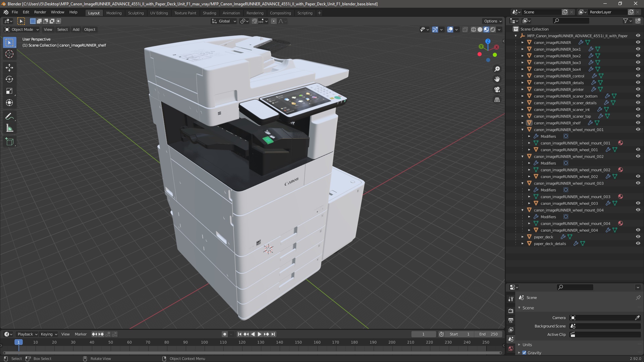Screen dimensions: 644x362
Task: Open the Tool properties tab
Action: [511, 299]
